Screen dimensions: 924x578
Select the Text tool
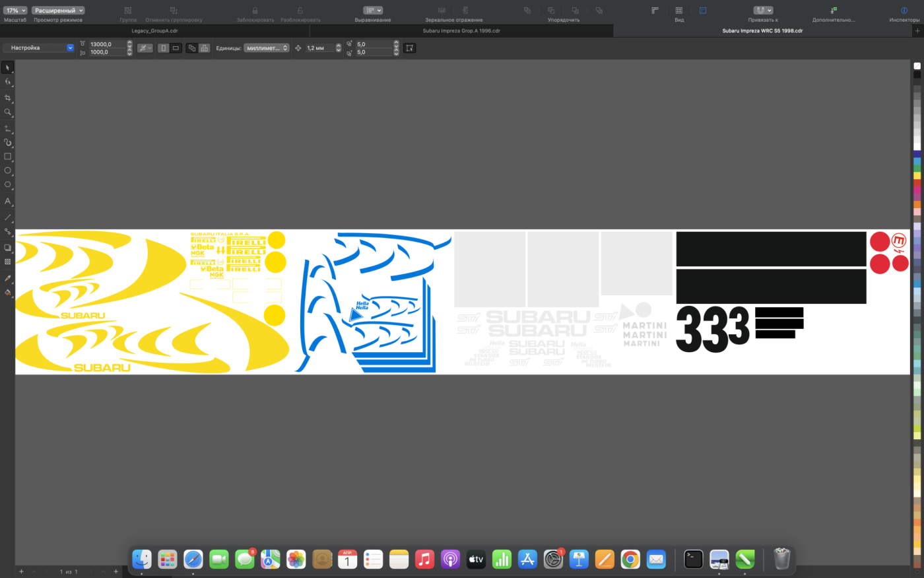click(x=8, y=201)
